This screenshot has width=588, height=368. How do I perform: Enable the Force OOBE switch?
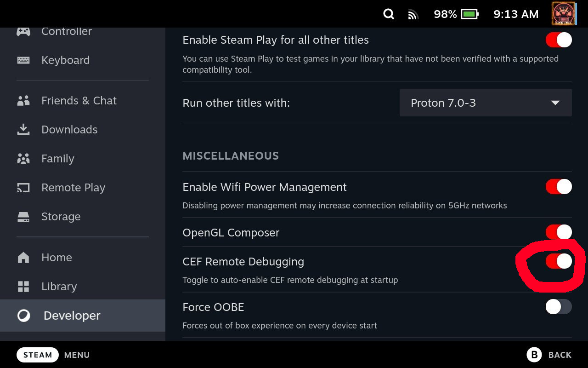(559, 307)
